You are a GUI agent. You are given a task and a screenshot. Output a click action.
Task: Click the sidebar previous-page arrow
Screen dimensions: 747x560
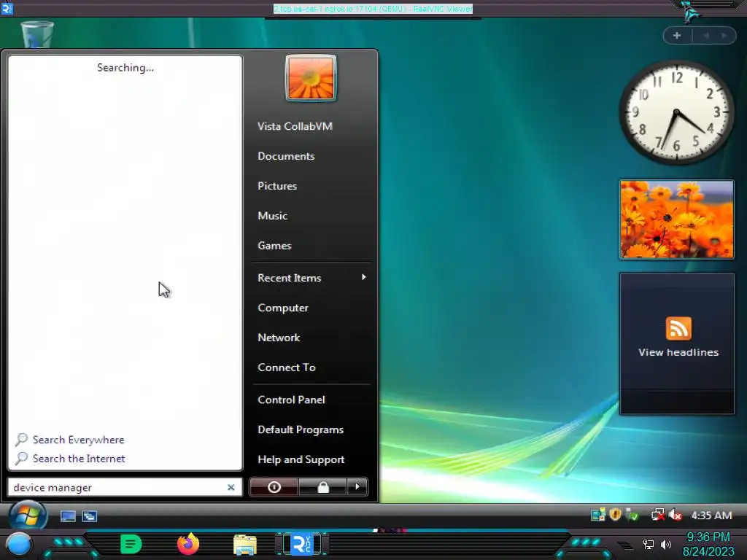(x=706, y=36)
